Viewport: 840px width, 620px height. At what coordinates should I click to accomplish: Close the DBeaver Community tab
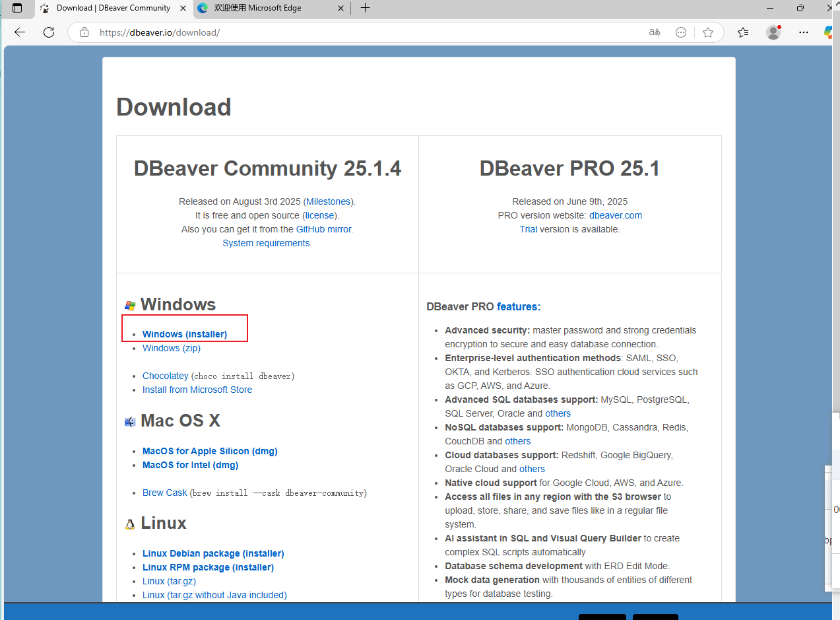(183, 8)
